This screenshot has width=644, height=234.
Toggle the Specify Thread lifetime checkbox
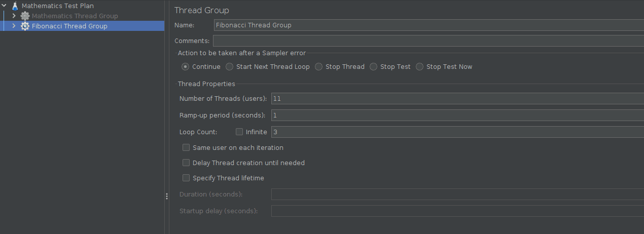[x=186, y=178]
